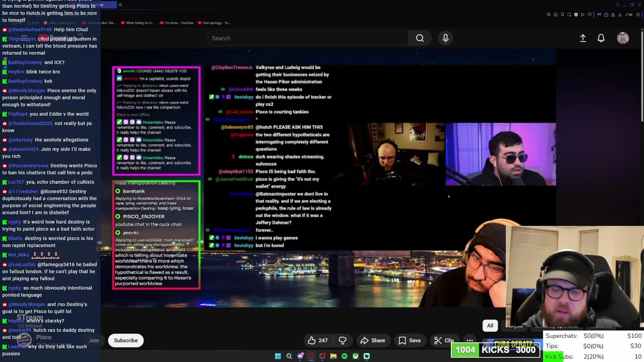Click the 'Kick Subs:' overlay label
Image resolution: width=644 pixels, height=362 pixels.
click(559, 356)
